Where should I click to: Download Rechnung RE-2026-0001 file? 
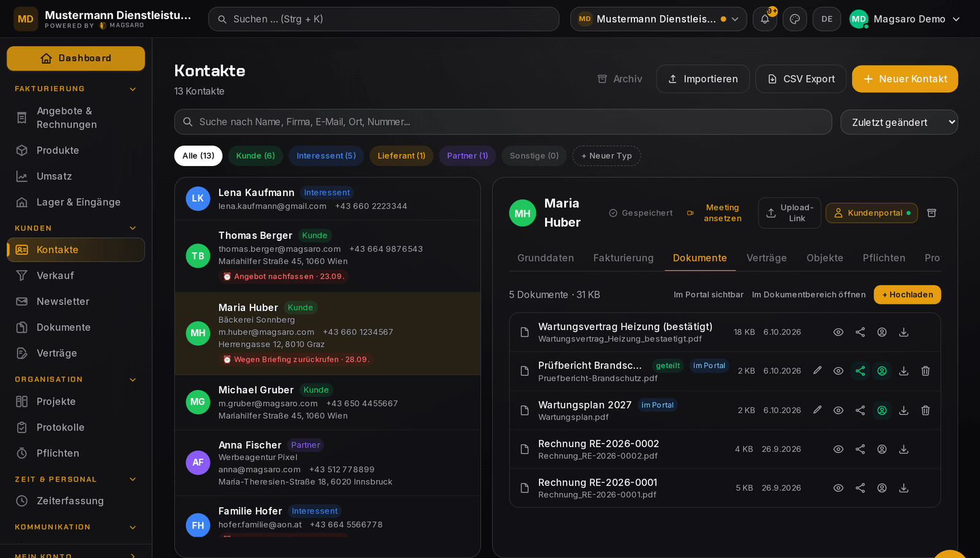click(x=903, y=488)
